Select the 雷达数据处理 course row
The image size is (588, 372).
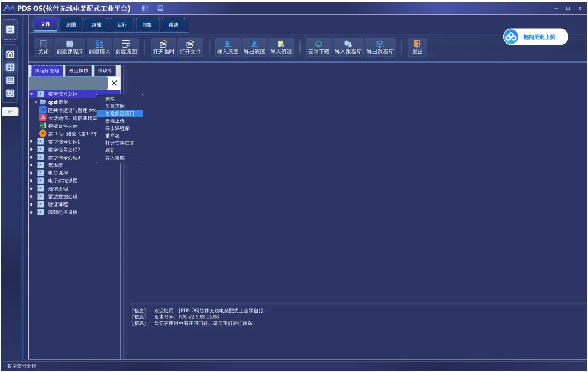pos(75,196)
